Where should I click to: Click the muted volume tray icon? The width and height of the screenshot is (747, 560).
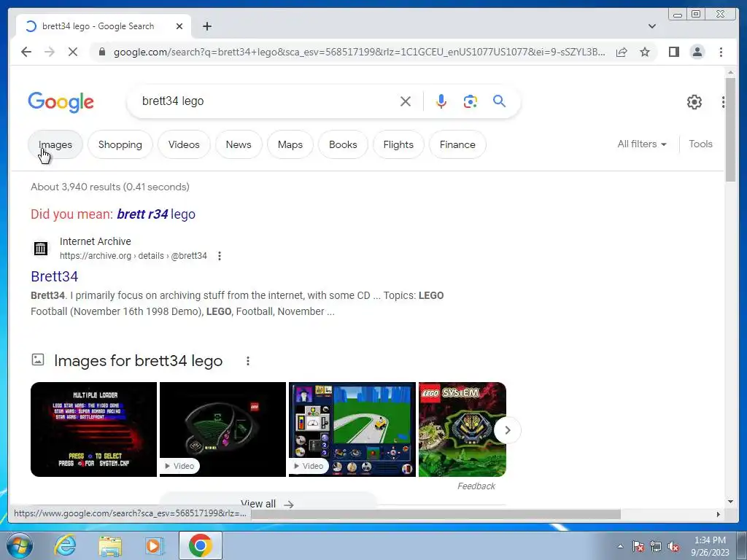(673, 546)
